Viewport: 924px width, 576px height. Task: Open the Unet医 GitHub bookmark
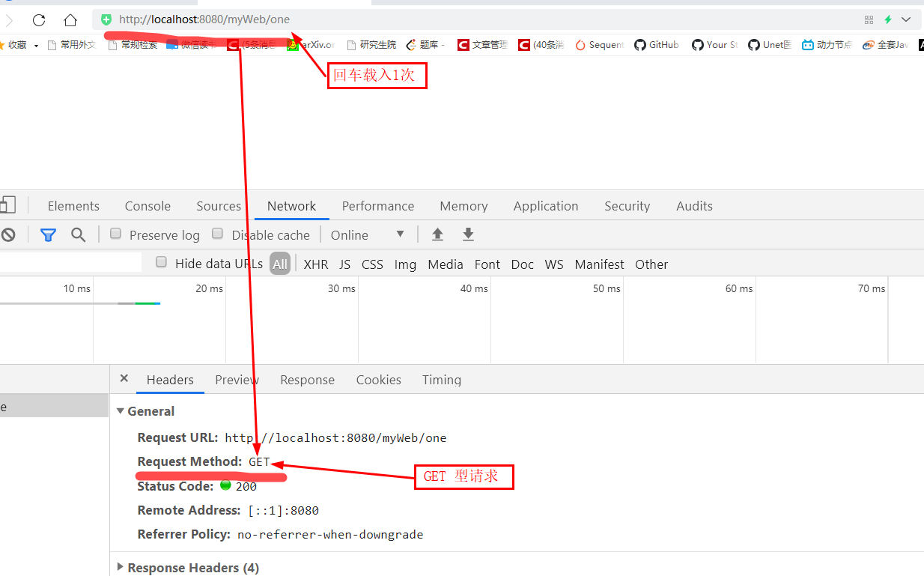tap(770, 45)
